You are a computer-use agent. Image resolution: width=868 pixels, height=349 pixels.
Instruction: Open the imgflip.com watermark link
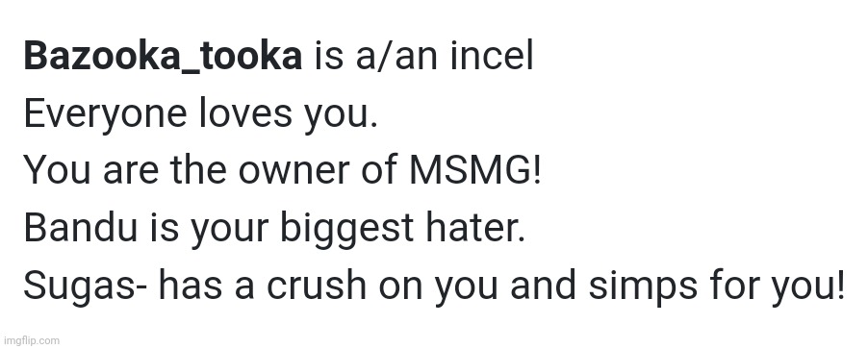pyautogui.click(x=31, y=340)
